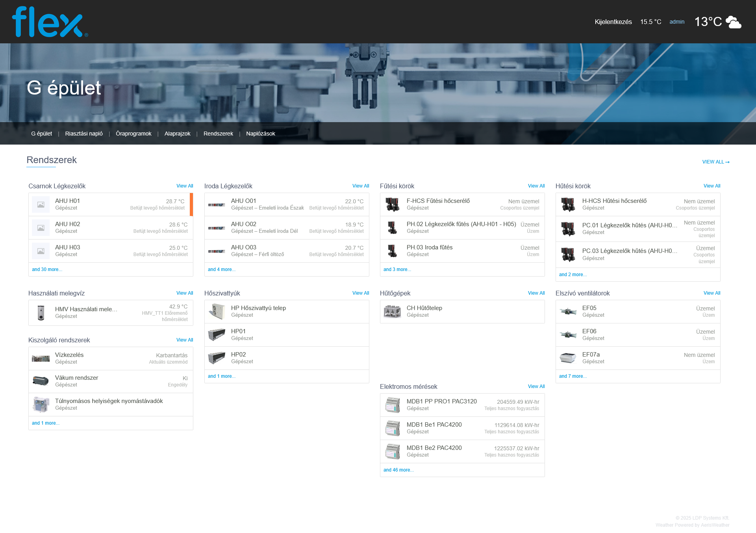Click the VIEW ALL arrow link
The image size is (756, 533).
click(715, 162)
